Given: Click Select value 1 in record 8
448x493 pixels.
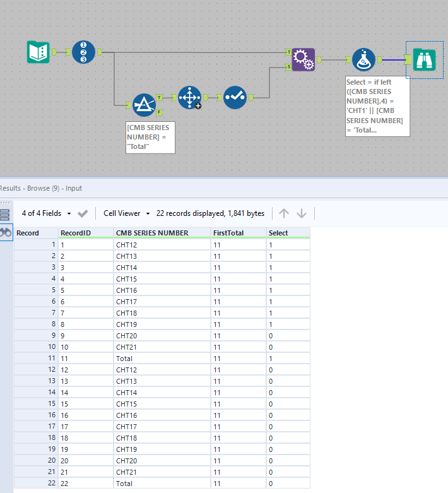Looking at the screenshot, I should [x=288, y=324].
